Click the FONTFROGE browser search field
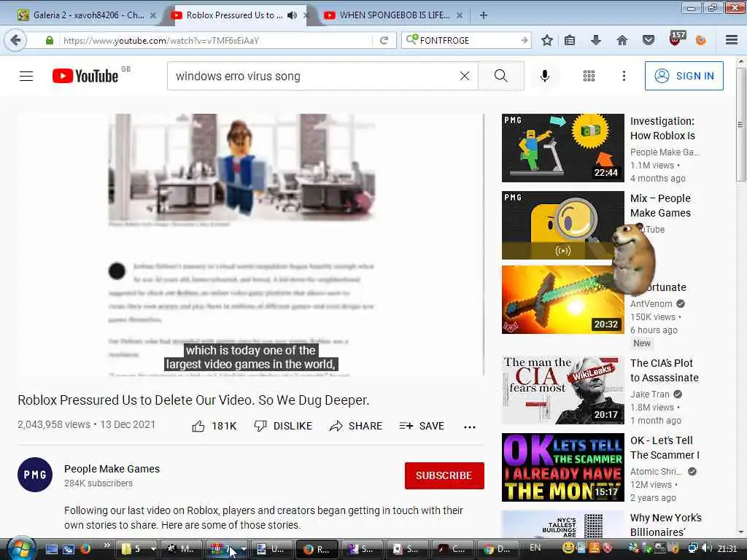747x560 pixels. coord(468,41)
